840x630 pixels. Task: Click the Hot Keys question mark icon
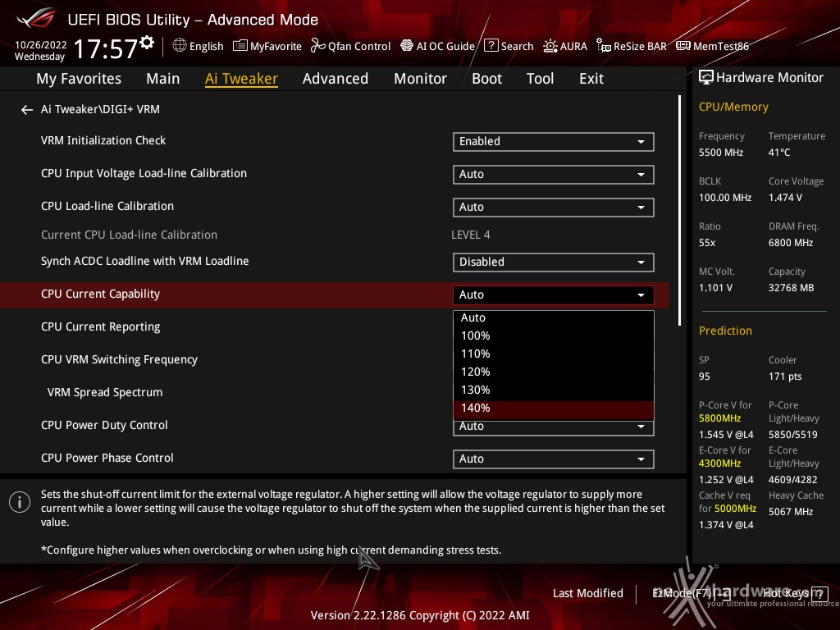point(819,594)
